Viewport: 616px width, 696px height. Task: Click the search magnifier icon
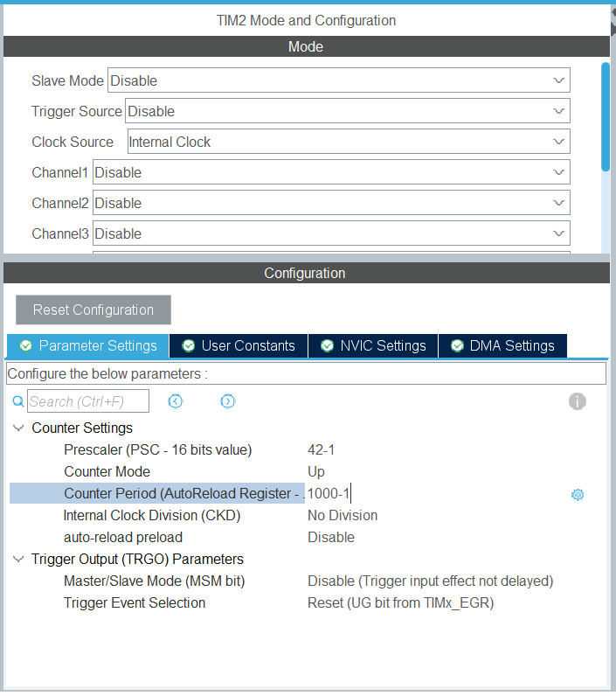pos(17,401)
